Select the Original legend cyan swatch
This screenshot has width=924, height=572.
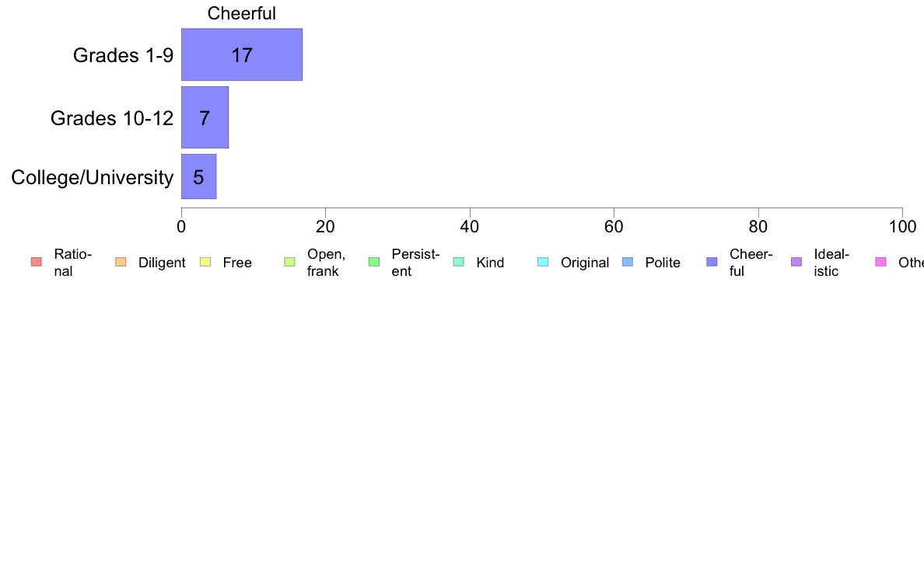(543, 262)
